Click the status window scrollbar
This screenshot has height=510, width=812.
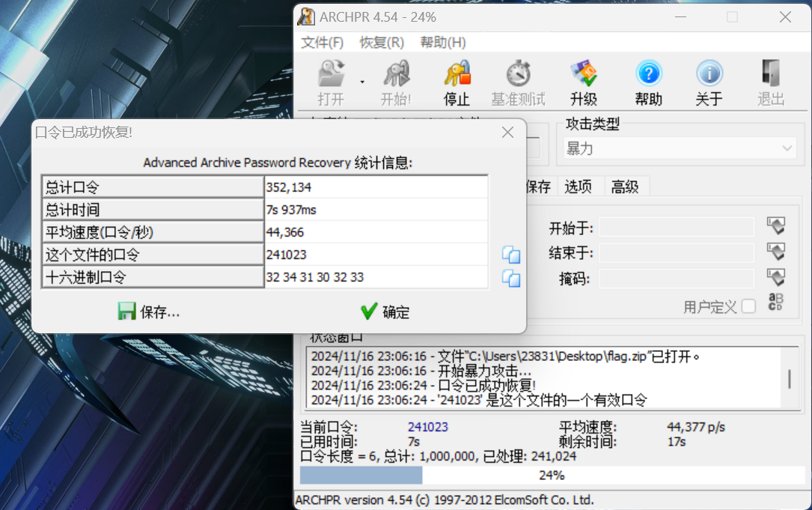[x=790, y=379]
